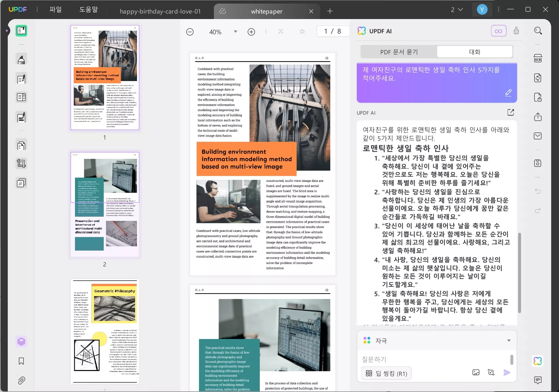This screenshot has height=392, width=559.
Task: Toggle the layers panel icon
Action: (21, 341)
